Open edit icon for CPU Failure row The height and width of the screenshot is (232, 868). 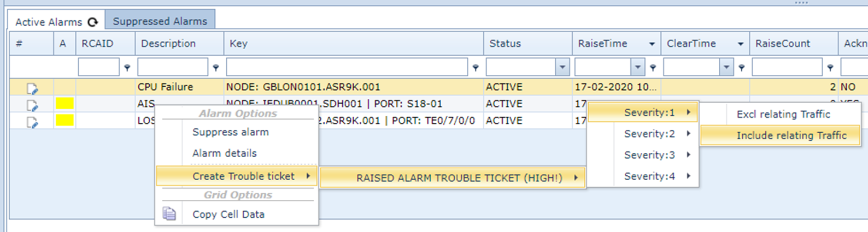tap(32, 88)
